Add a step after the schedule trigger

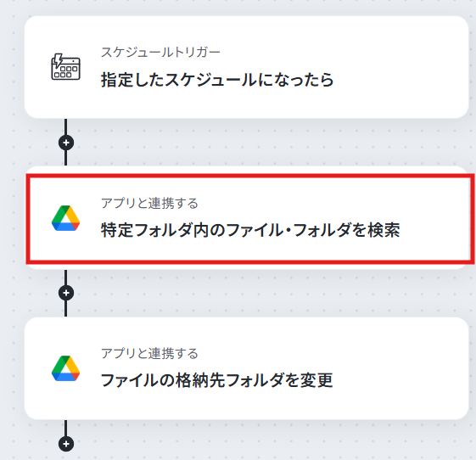(x=66, y=143)
